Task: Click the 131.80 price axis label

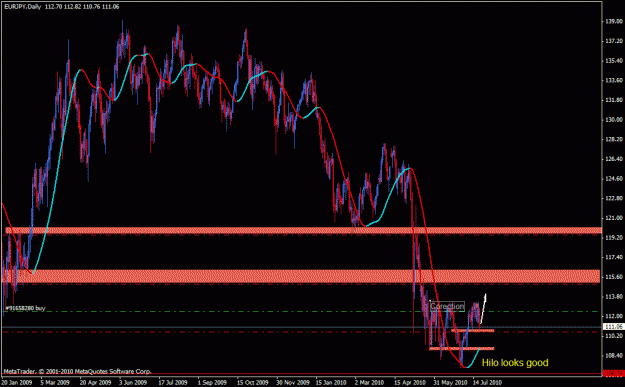Action: [x=614, y=100]
